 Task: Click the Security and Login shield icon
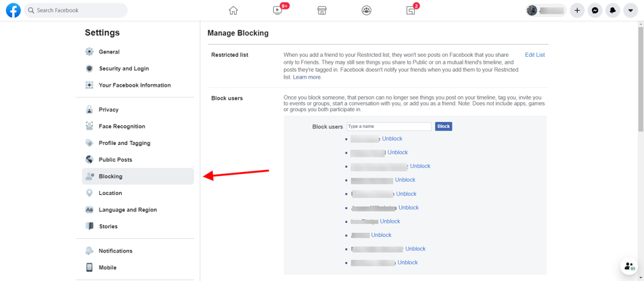coord(89,68)
